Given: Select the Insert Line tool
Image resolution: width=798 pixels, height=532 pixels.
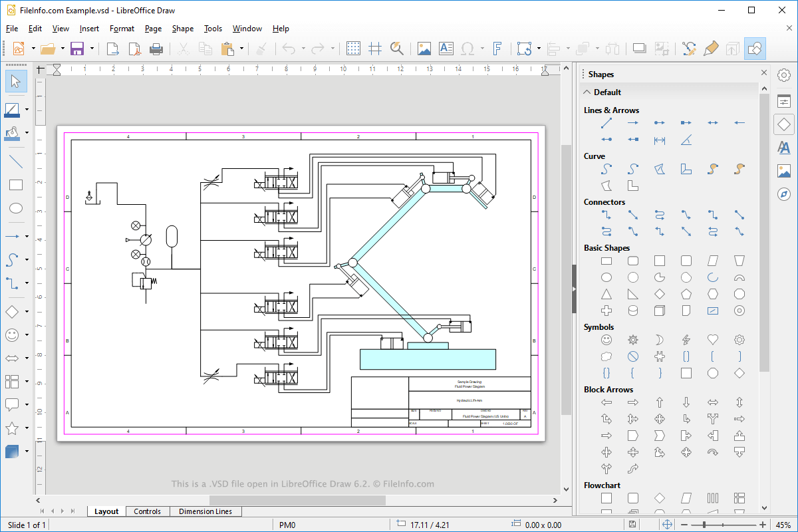Looking at the screenshot, I should coord(16,162).
